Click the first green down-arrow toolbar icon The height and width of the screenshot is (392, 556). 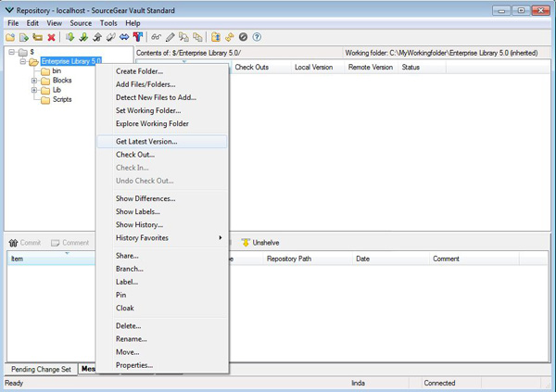70,37
